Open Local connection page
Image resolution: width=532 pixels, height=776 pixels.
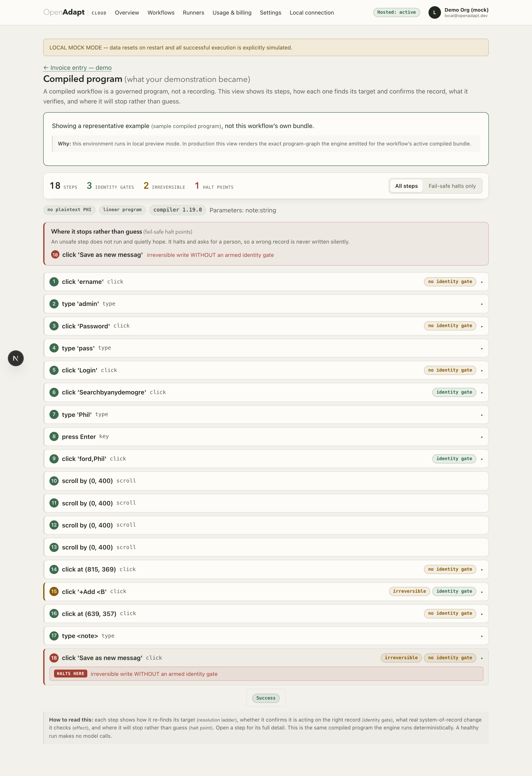click(312, 12)
